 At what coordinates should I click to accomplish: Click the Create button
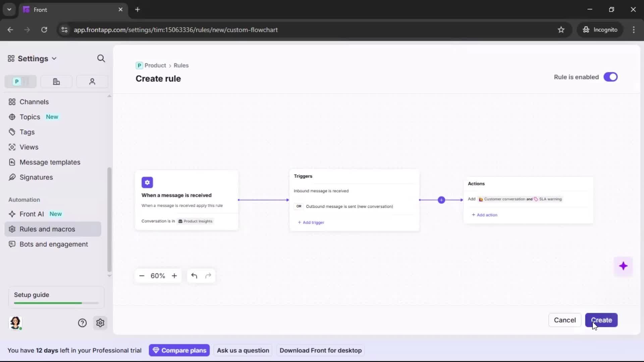click(x=601, y=320)
